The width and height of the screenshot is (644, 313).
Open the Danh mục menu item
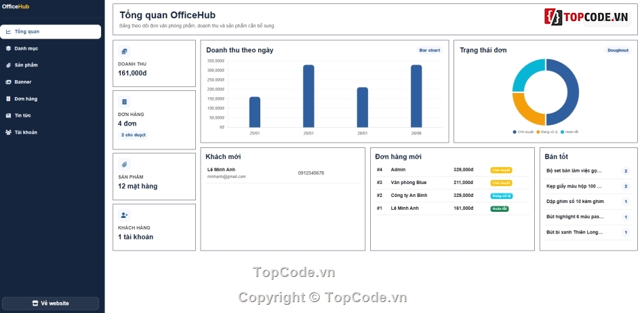pos(51,48)
